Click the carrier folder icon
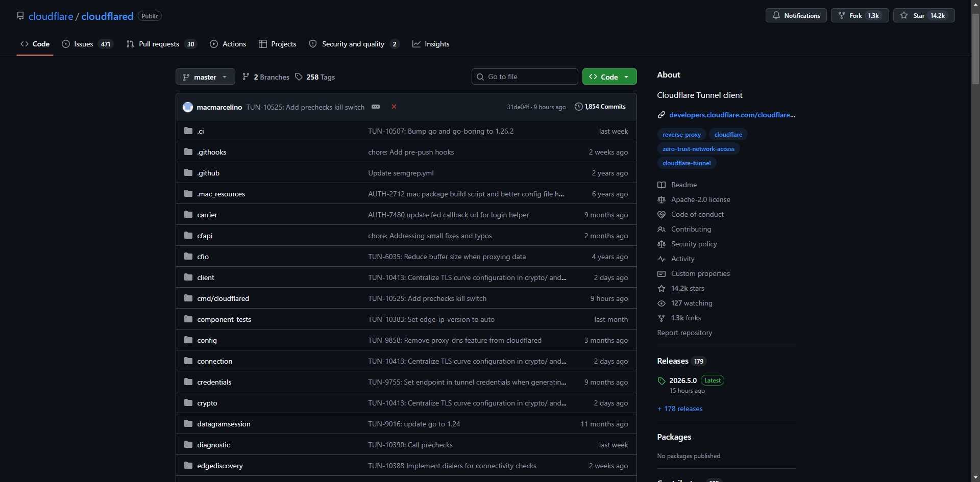 point(188,215)
